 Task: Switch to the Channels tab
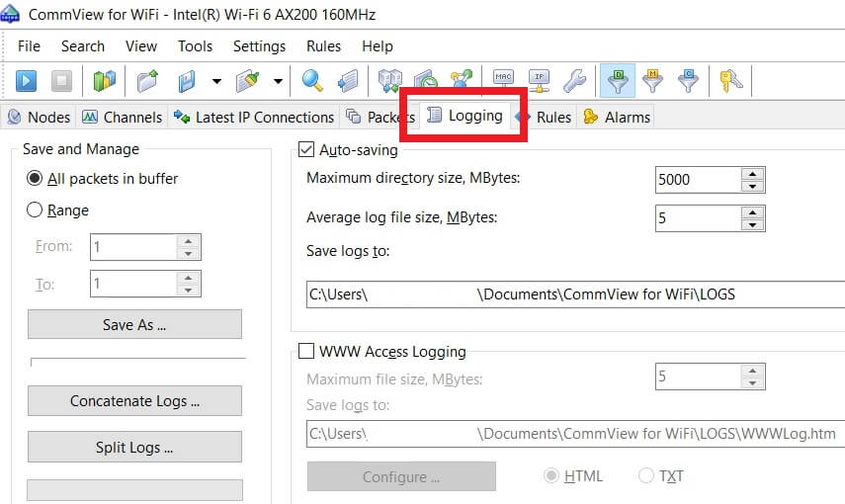pos(123,117)
